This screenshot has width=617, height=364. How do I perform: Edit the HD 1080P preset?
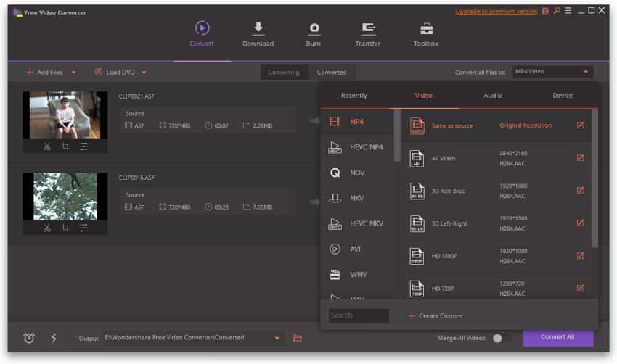(x=581, y=256)
